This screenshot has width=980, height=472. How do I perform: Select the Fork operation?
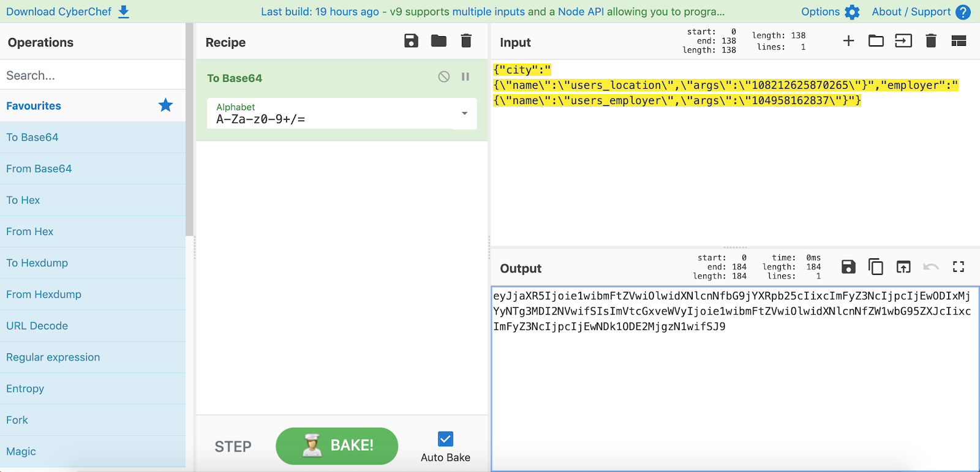point(93,420)
